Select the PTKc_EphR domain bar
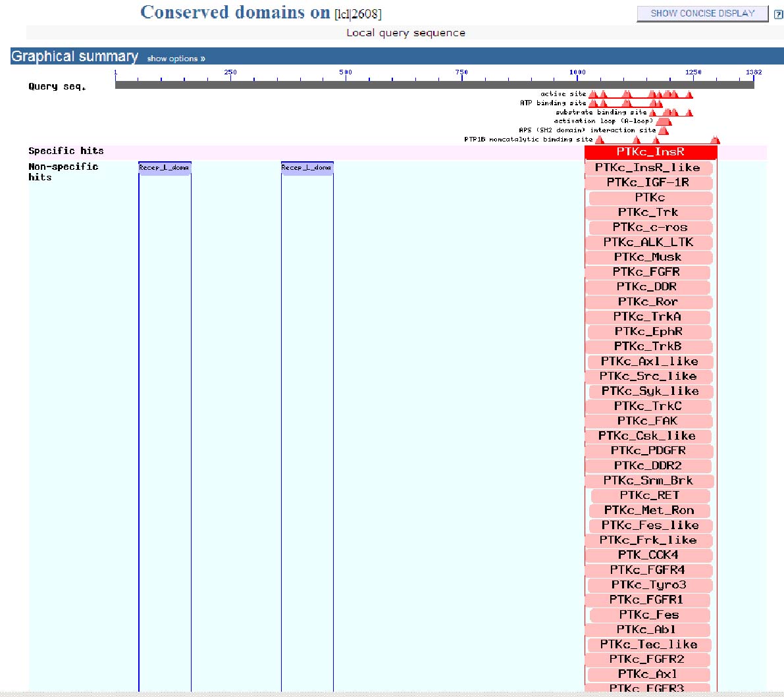Viewport: 784px width, 697px height. [648, 332]
